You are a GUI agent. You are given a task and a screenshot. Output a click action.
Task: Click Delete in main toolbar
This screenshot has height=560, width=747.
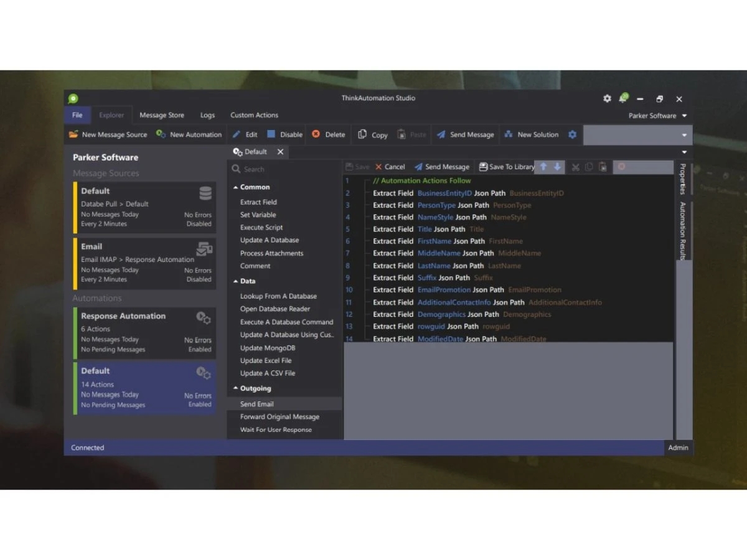pos(328,134)
